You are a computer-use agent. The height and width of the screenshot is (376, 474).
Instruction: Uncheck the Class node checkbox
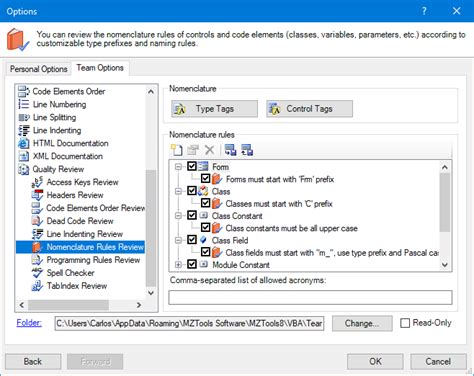192,191
